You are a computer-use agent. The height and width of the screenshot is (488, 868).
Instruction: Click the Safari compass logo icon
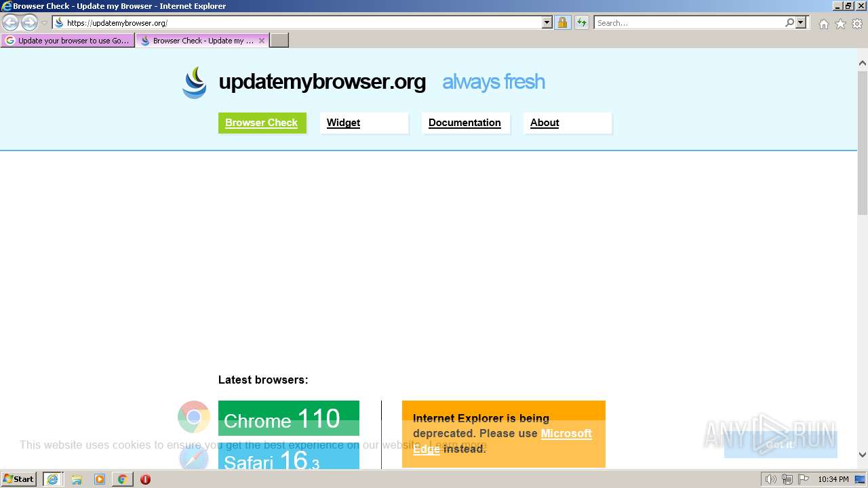194,457
